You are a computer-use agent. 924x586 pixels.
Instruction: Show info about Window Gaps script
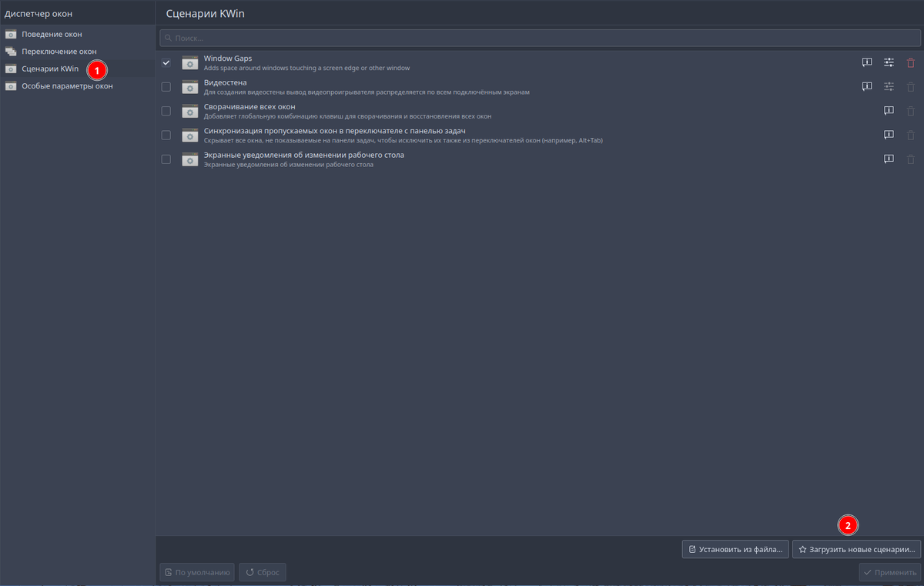(x=867, y=62)
